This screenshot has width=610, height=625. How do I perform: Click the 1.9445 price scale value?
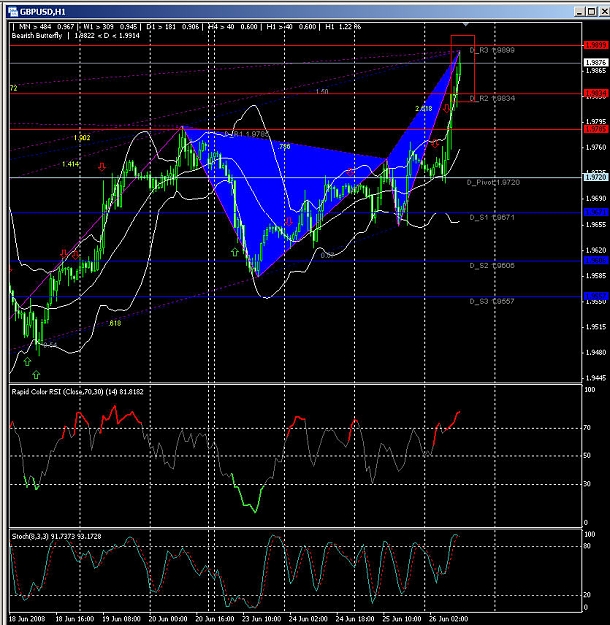click(x=596, y=377)
